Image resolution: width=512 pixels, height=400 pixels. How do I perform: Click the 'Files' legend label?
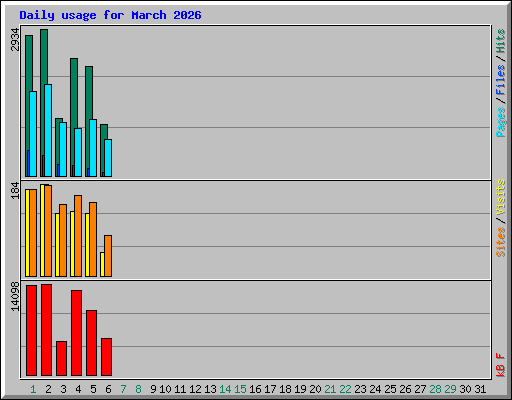point(500,80)
